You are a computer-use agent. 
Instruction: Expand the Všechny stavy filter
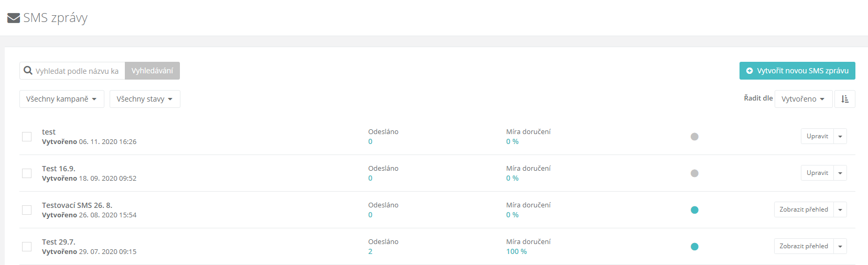coord(145,99)
